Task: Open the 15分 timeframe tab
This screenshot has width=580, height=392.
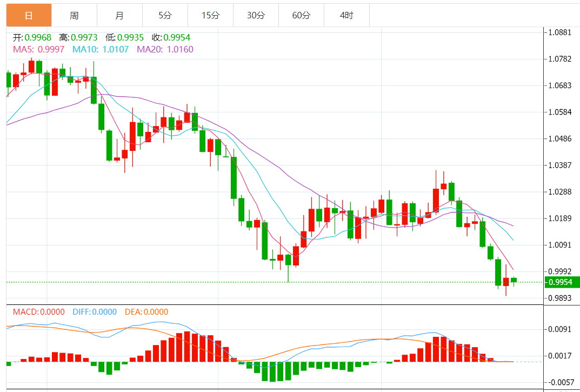Action: point(210,15)
